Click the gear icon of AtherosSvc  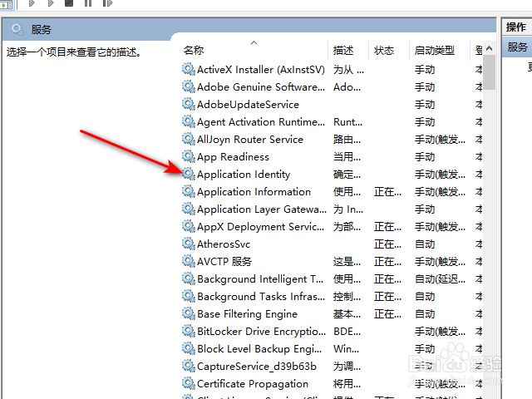point(189,244)
